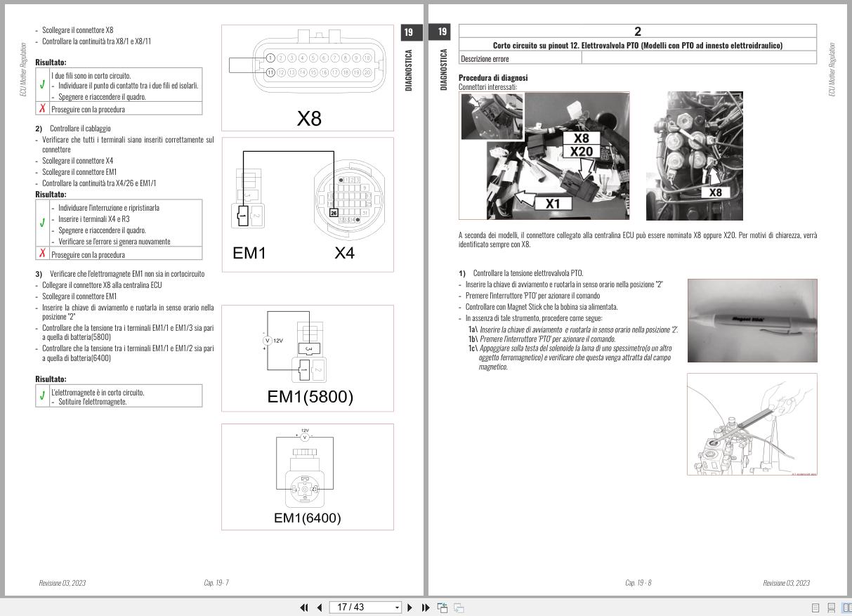Image resolution: width=852 pixels, height=616 pixels.
Task: Jump to the last page
Action: tap(425, 608)
